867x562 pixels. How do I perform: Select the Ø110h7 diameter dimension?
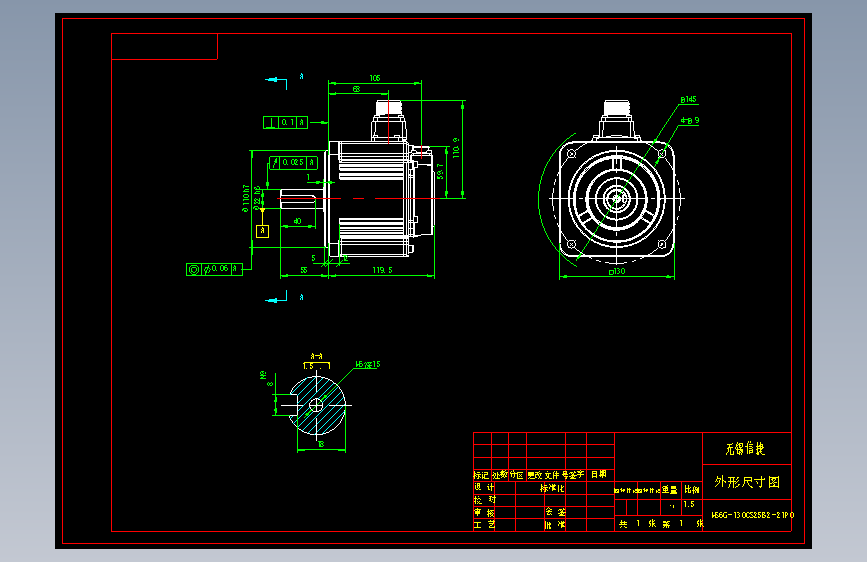click(246, 199)
